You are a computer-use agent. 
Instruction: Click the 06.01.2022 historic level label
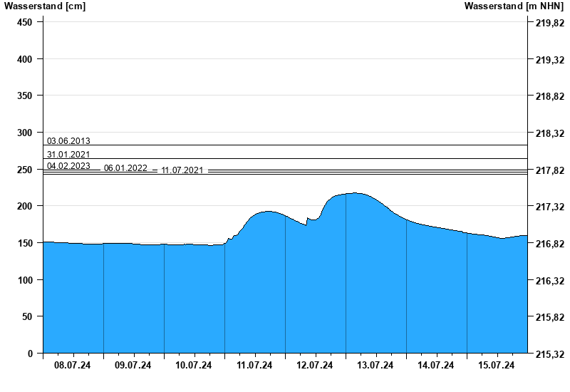[x=125, y=168]
